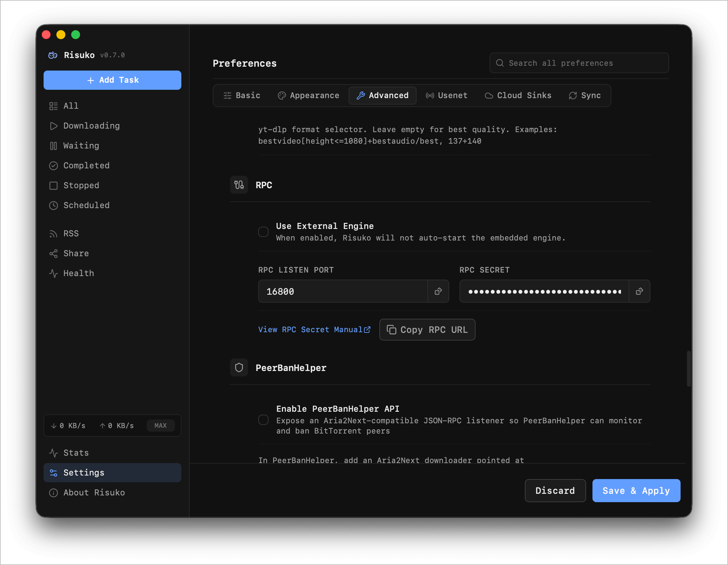The image size is (728, 565).
Task: Generate a random RPC secret
Action: coord(639,291)
